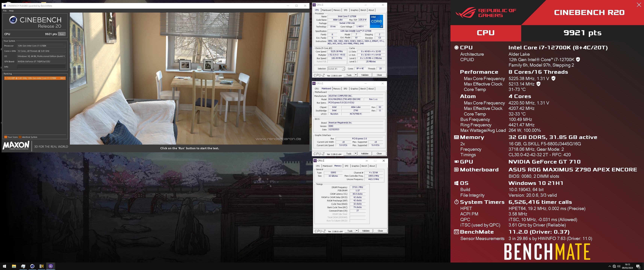This screenshot has height=270, width=644.
Task: Click the Cinebench sphere logo
Action: (13, 20)
